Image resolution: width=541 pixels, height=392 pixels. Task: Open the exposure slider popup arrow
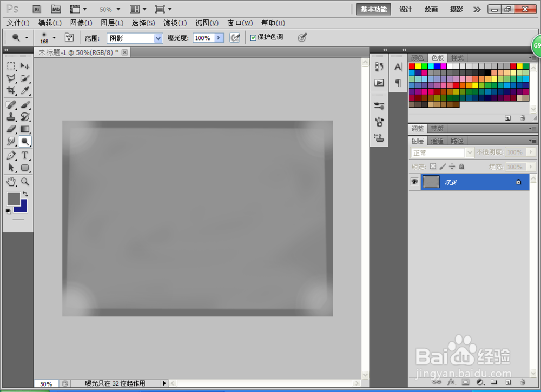[x=219, y=38]
